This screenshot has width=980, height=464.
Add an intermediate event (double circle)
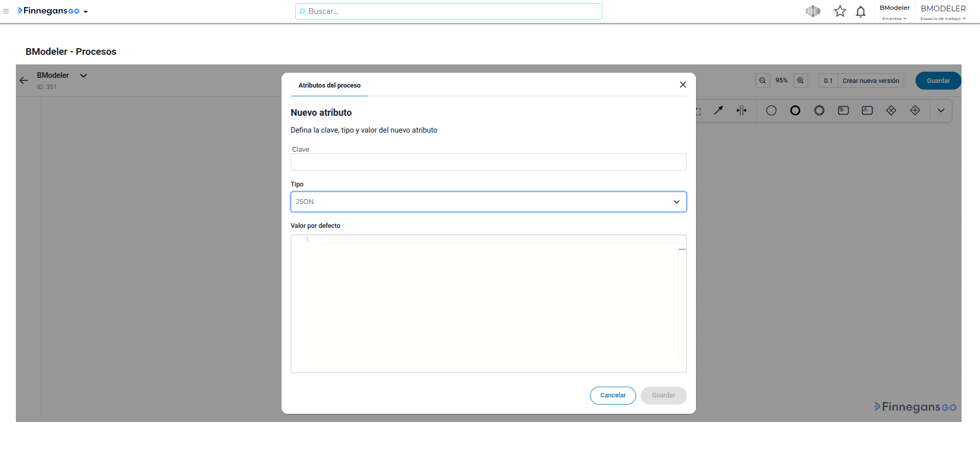(819, 110)
